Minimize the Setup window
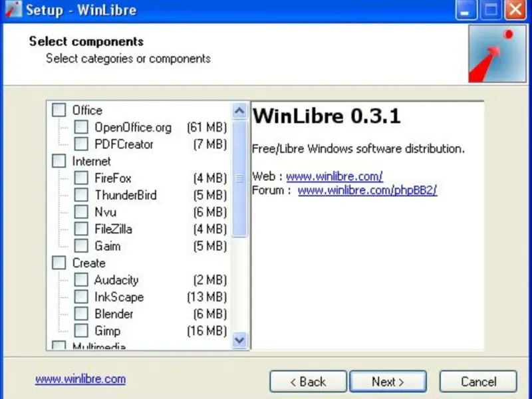The height and width of the screenshot is (399, 532). click(x=466, y=9)
